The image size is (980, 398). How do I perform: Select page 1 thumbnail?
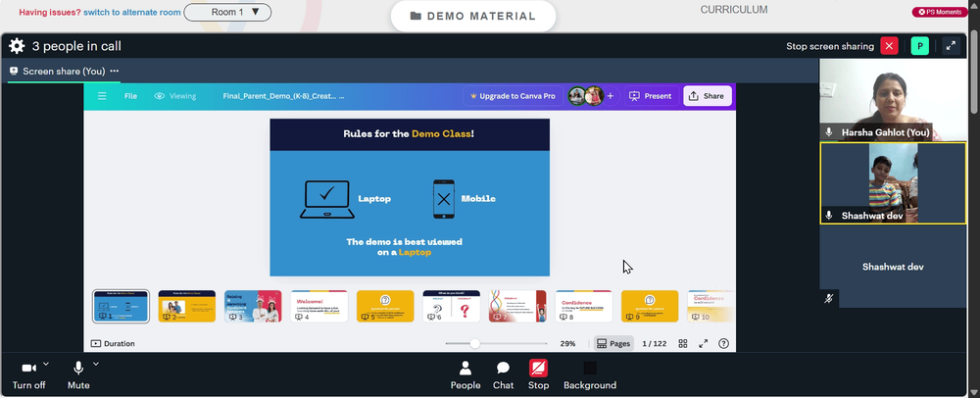121,306
